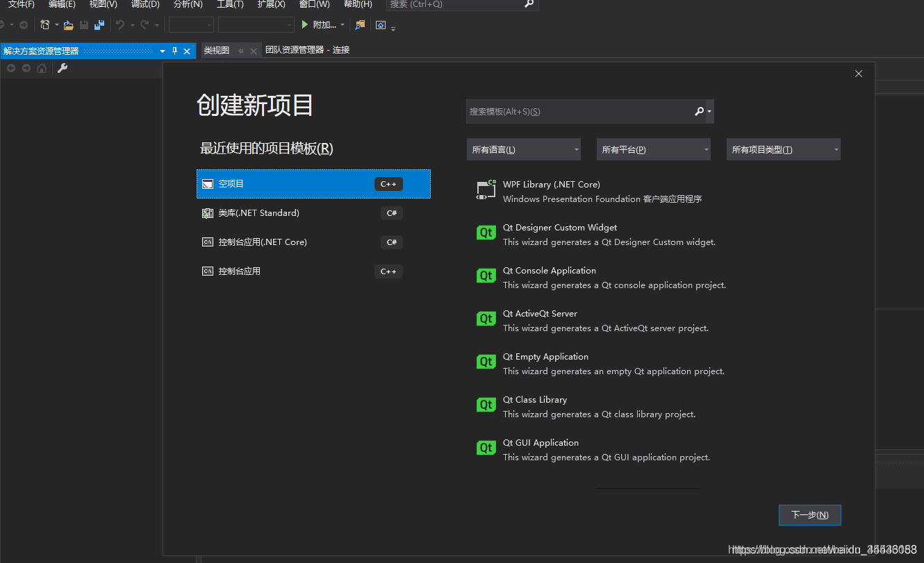Open the All Platforms filter dropdown
Screen dimensions: 924x563
tap(654, 149)
